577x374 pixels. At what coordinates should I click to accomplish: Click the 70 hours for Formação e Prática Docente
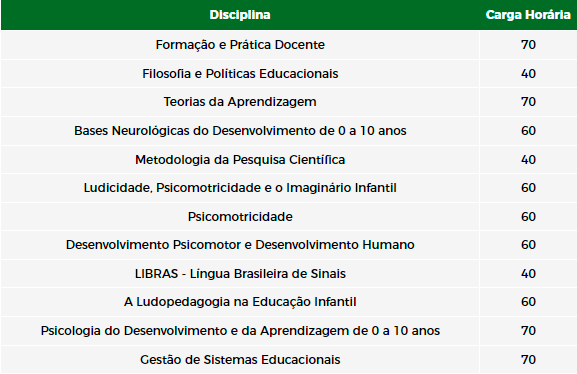(528, 45)
